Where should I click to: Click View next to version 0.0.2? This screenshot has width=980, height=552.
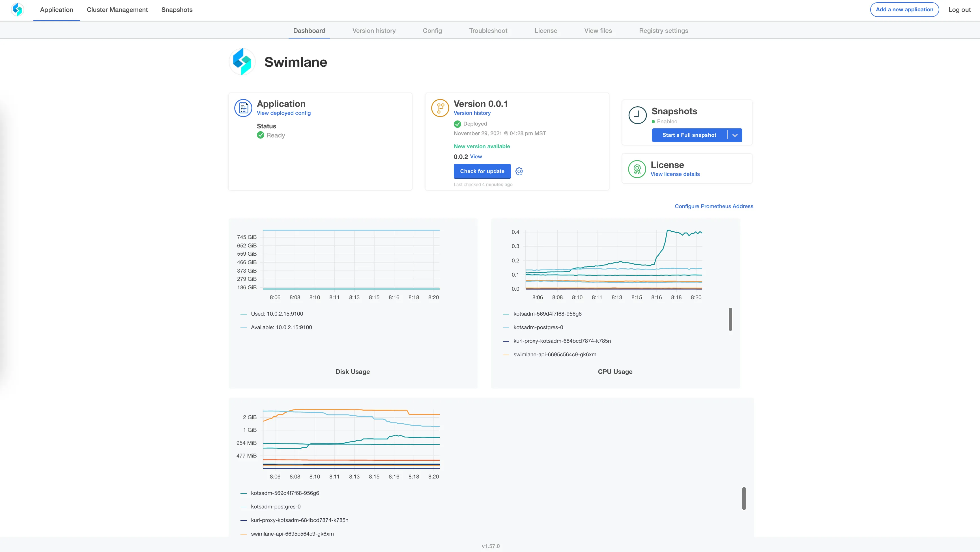pyautogui.click(x=476, y=157)
